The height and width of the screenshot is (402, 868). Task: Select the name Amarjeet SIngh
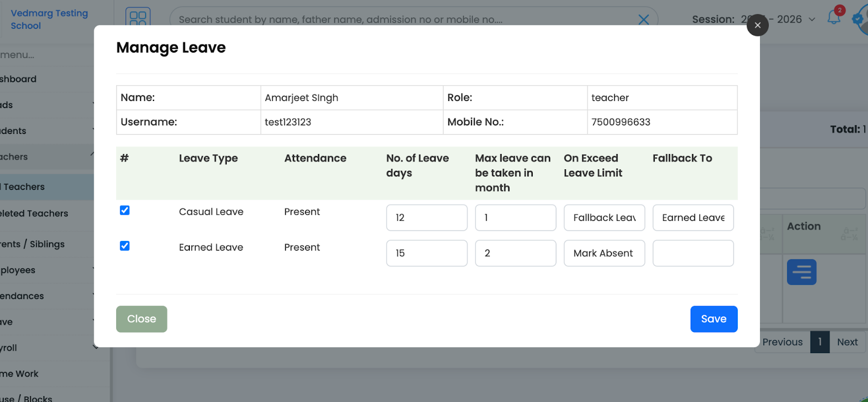click(x=301, y=98)
